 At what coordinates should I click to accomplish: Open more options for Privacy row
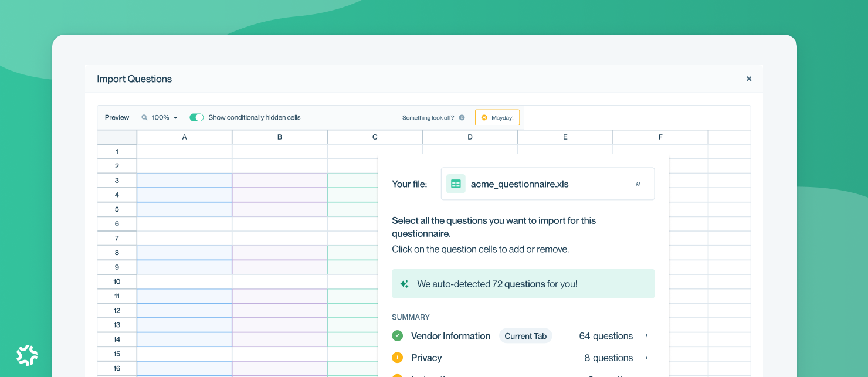(646, 358)
